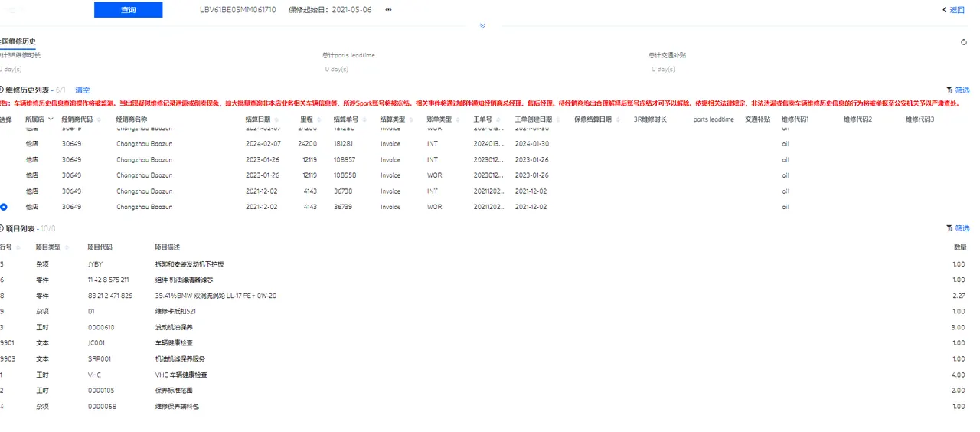
Task: Open the 所属店 column dropdown filter
Action: click(51, 119)
